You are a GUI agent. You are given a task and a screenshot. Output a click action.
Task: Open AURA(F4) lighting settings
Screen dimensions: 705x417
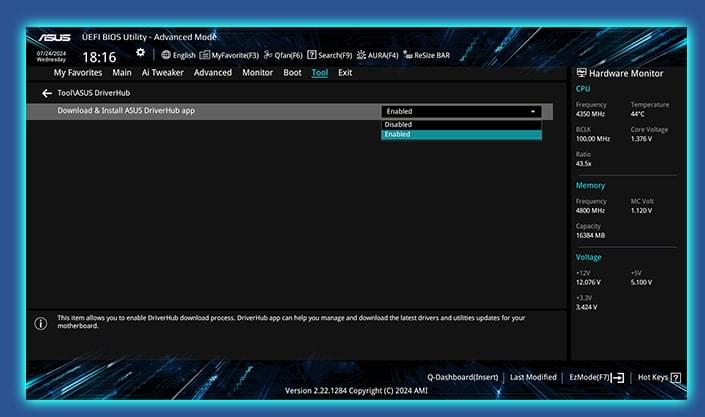377,55
